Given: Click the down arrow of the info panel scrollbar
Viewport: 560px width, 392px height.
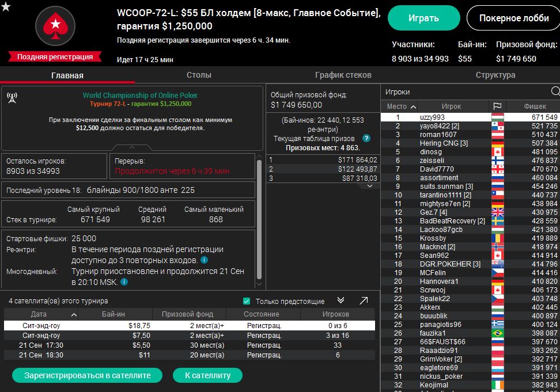Looking at the screenshot, I should click(x=259, y=284).
